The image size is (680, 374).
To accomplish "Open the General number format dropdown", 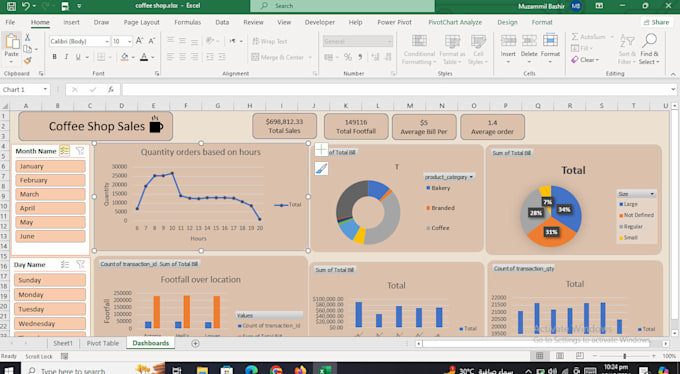I will (x=389, y=41).
